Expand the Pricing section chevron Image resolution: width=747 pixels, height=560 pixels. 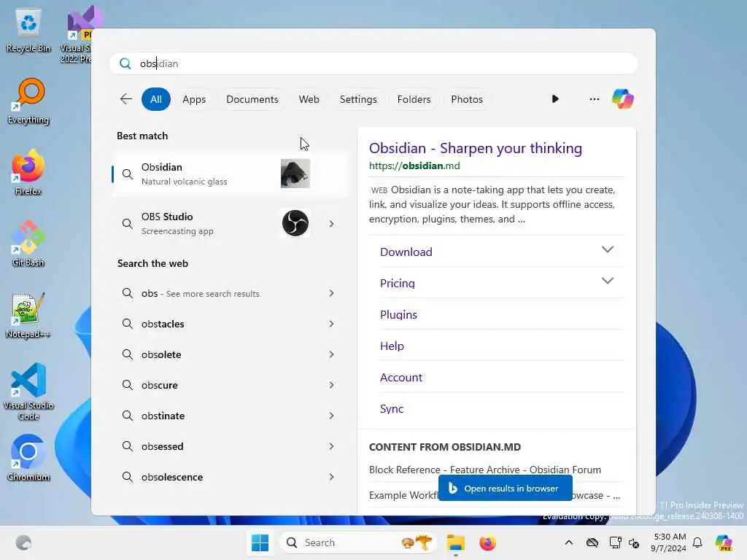click(x=607, y=281)
